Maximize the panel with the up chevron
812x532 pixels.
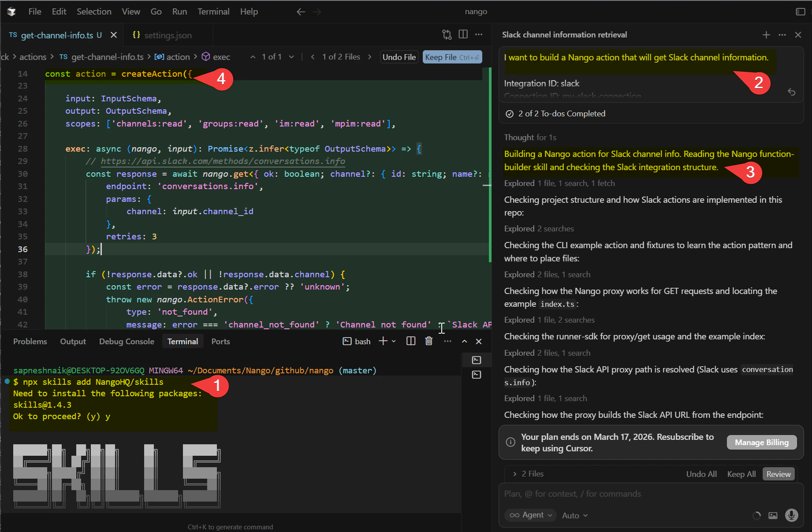(x=465, y=341)
